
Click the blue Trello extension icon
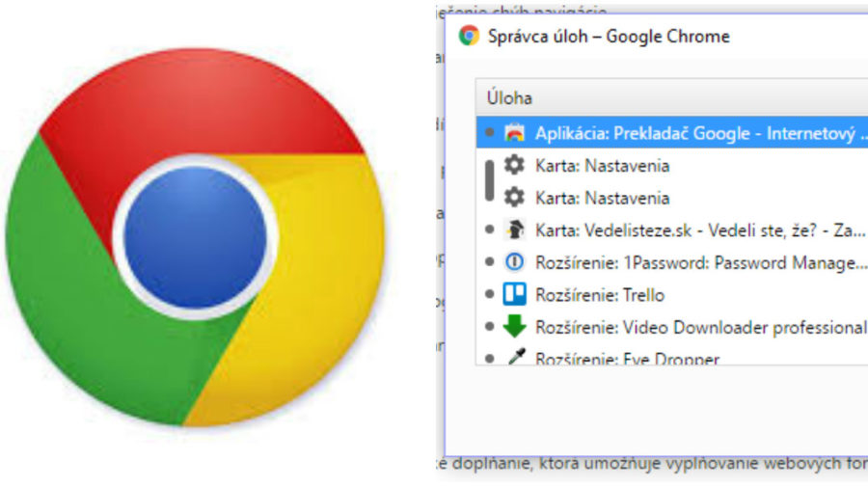tap(515, 294)
